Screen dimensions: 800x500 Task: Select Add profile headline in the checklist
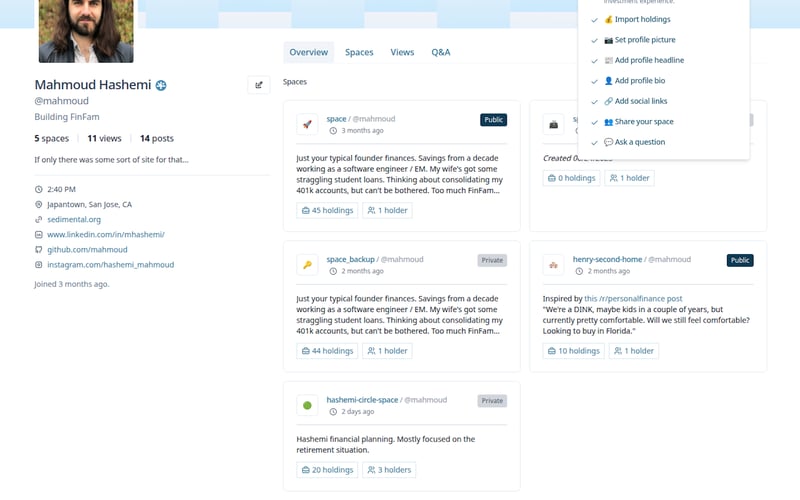649,60
